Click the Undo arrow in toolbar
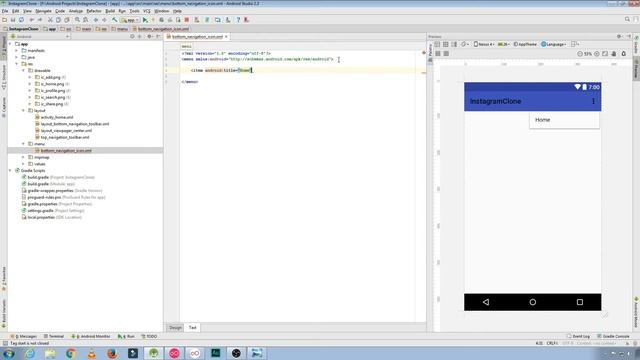The width and height of the screenshot is (640, 360). pyautogui.click(x=31, y=20)
